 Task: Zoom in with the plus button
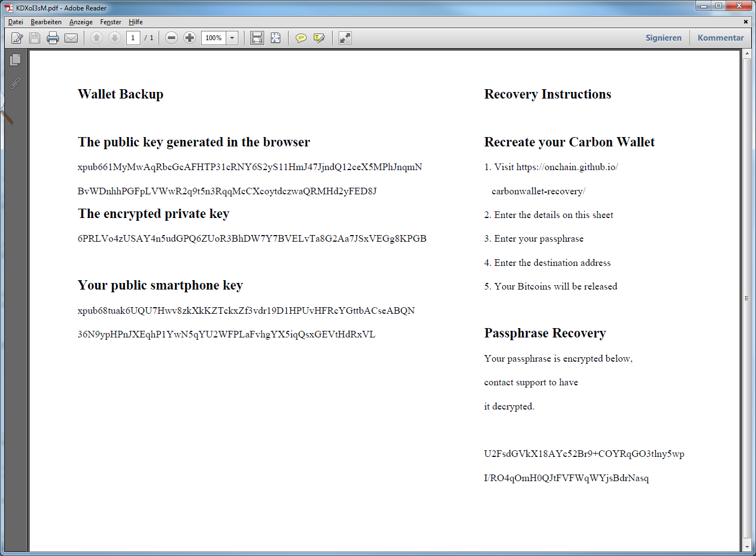[189, 38]
